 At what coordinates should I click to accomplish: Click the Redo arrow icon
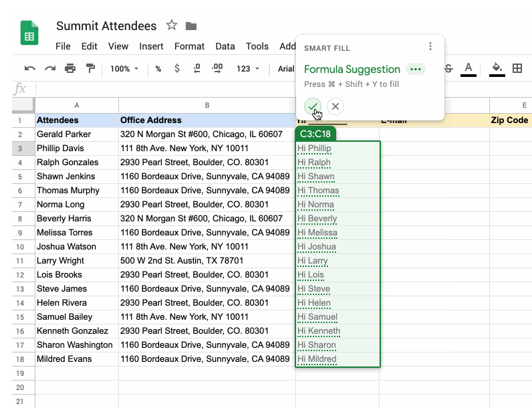(x=50, y=69)
